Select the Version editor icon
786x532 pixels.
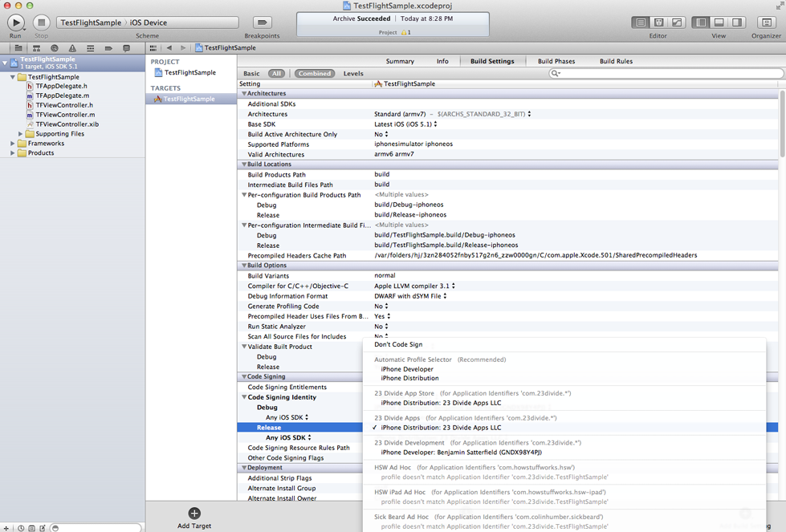[x=677, y=22]
